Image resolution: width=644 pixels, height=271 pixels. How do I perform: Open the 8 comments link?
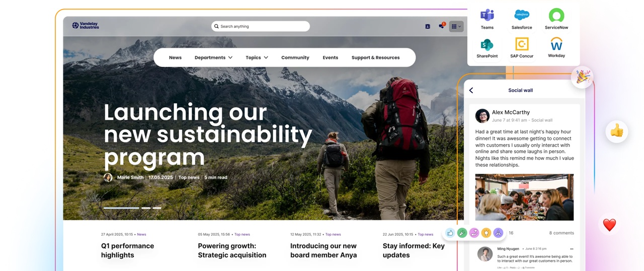(561, 233)
